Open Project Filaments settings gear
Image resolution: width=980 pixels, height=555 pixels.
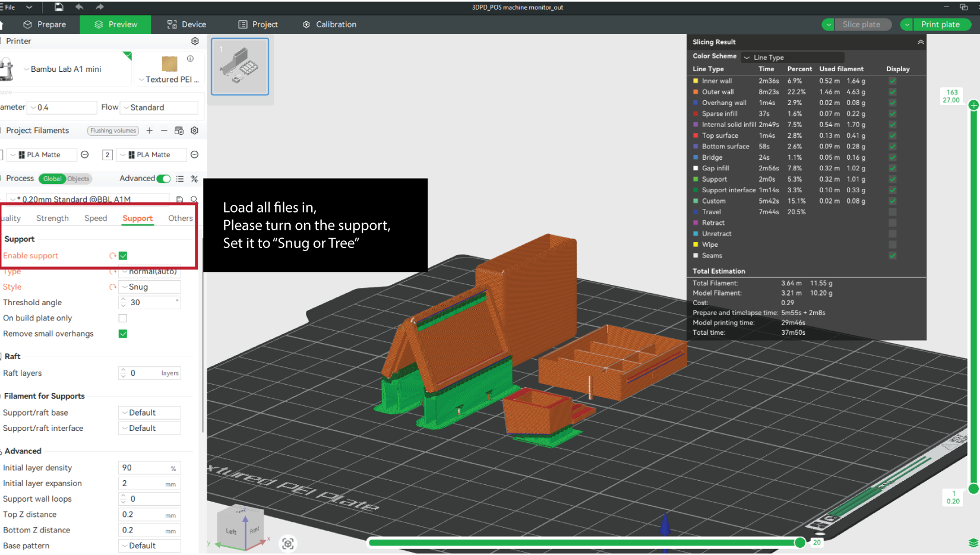pyautogui.click(x=194, y=131)
